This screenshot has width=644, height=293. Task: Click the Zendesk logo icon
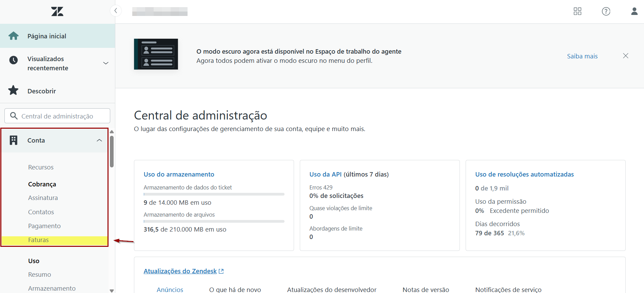[57, 12]
